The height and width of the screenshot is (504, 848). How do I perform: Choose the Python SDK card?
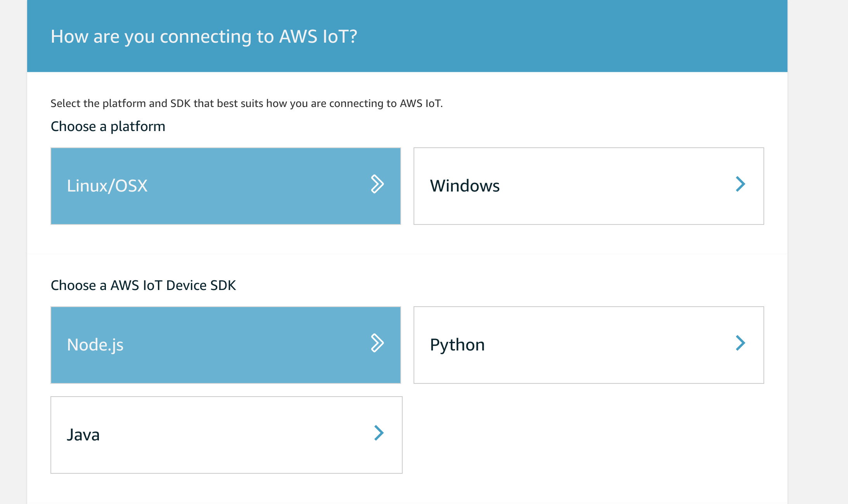[588, 345]
